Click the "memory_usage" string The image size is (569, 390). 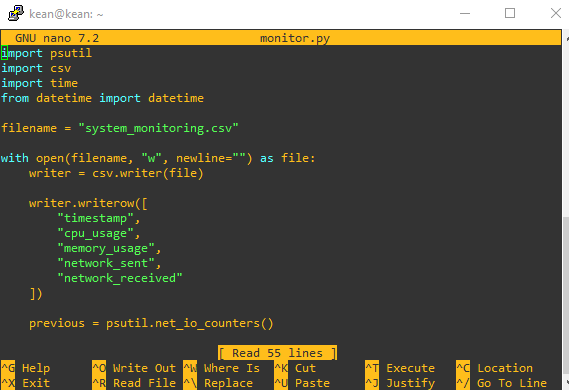click(106, 248)
